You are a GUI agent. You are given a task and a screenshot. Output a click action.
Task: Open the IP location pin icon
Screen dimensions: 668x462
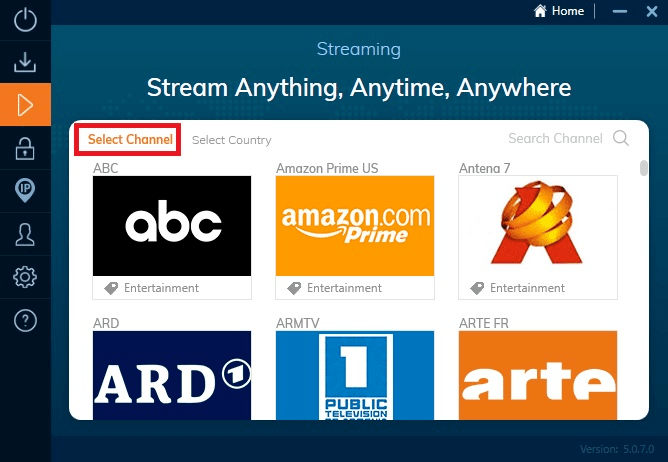25,191
